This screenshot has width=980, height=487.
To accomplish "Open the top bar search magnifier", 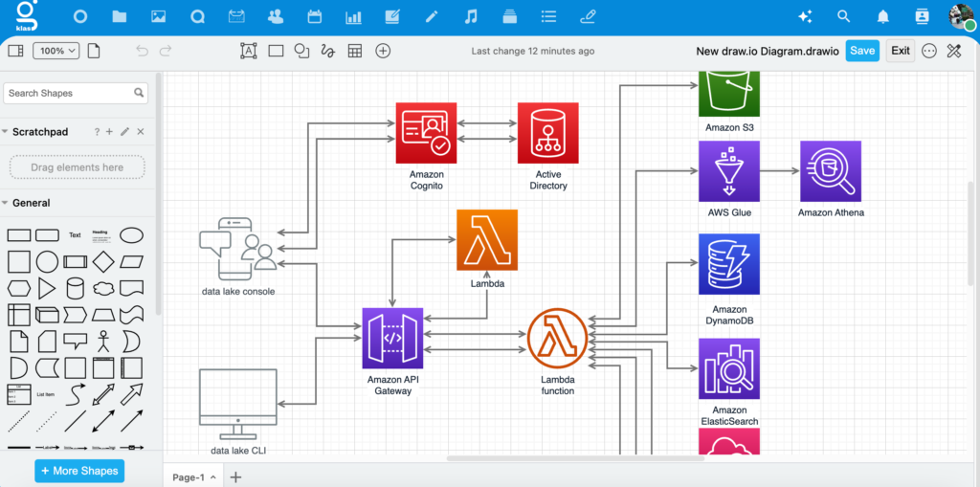I will pyautogui.click(x=844, y=17).
